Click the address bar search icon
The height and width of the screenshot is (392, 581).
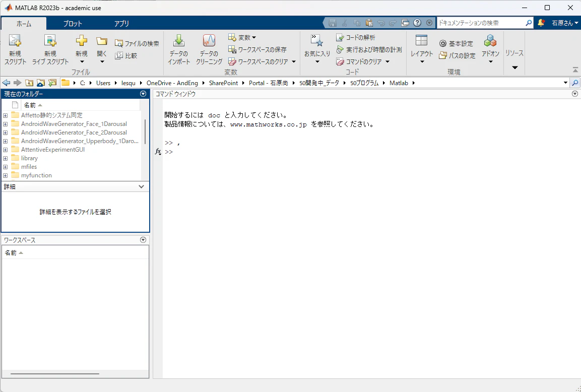coord(575,83)
